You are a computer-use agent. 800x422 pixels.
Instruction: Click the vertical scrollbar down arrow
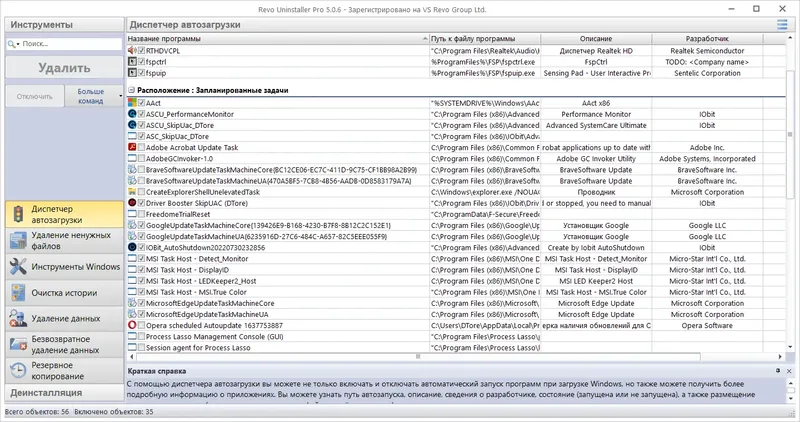click(790, 347)
